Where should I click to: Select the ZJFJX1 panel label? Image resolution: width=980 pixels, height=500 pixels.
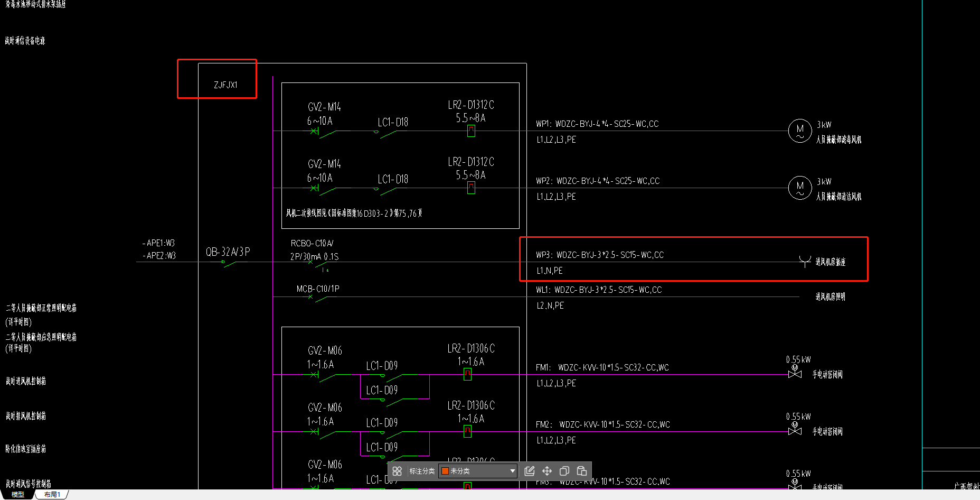tap(225, 85)
